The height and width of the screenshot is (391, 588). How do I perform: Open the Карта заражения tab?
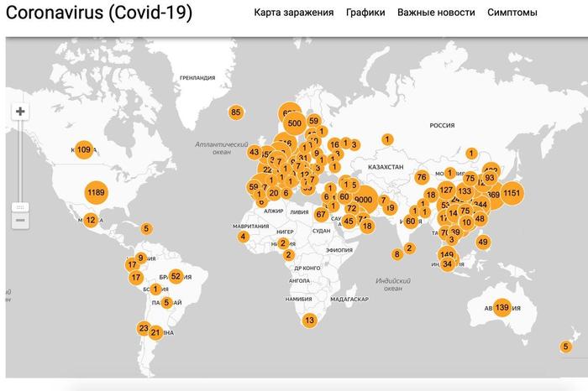tap(294, 13)
